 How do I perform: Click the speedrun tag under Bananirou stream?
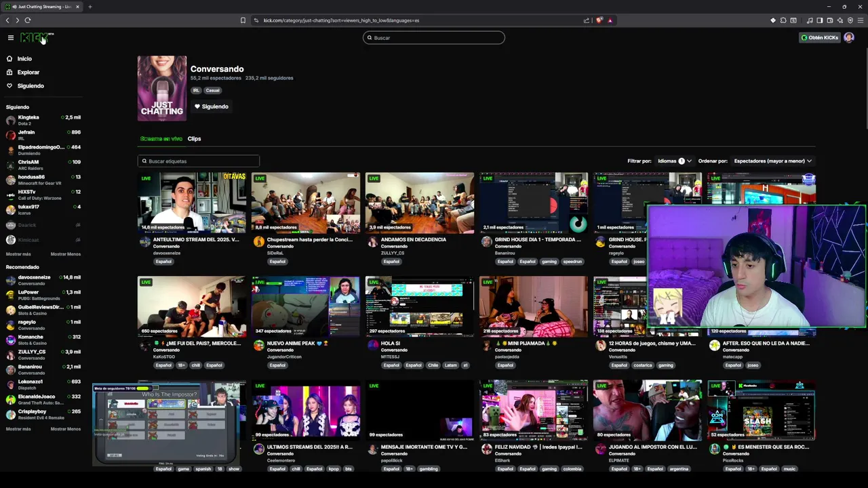572,262
